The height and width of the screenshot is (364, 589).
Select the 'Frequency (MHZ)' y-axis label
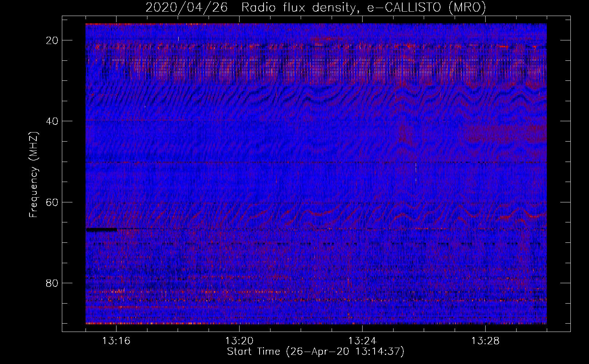click(33, 174)
